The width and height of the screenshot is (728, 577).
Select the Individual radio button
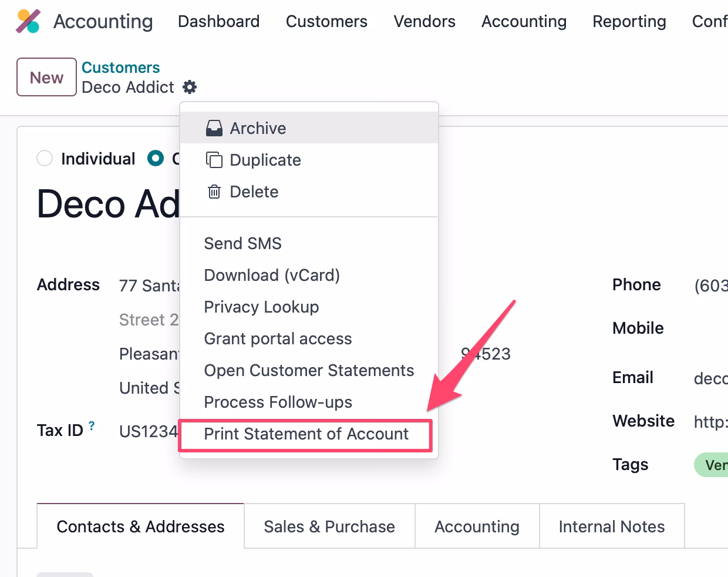45,159
